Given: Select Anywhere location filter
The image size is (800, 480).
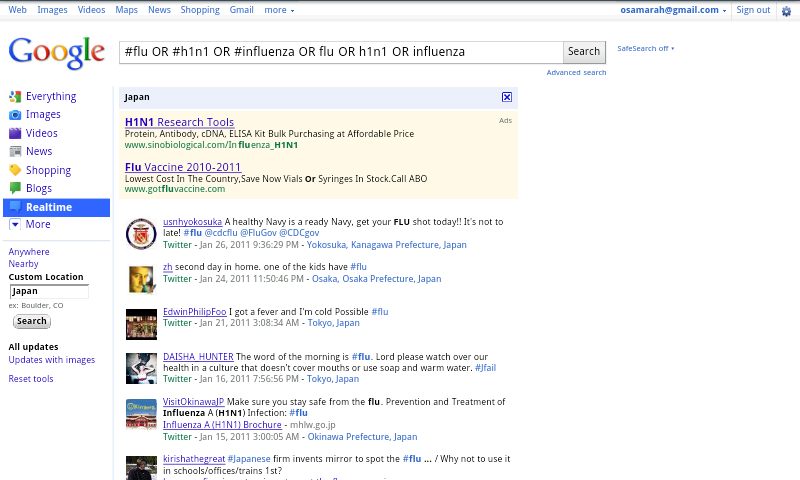Looking at the screenshot, I should 29,251.
